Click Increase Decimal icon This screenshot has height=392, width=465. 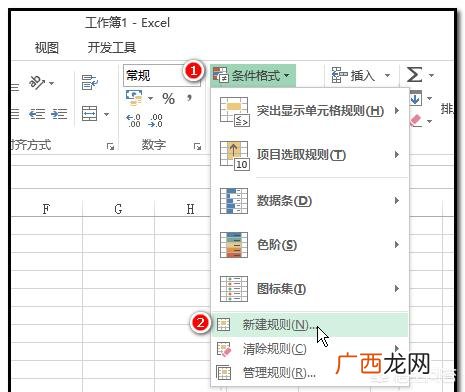point(134,121)
